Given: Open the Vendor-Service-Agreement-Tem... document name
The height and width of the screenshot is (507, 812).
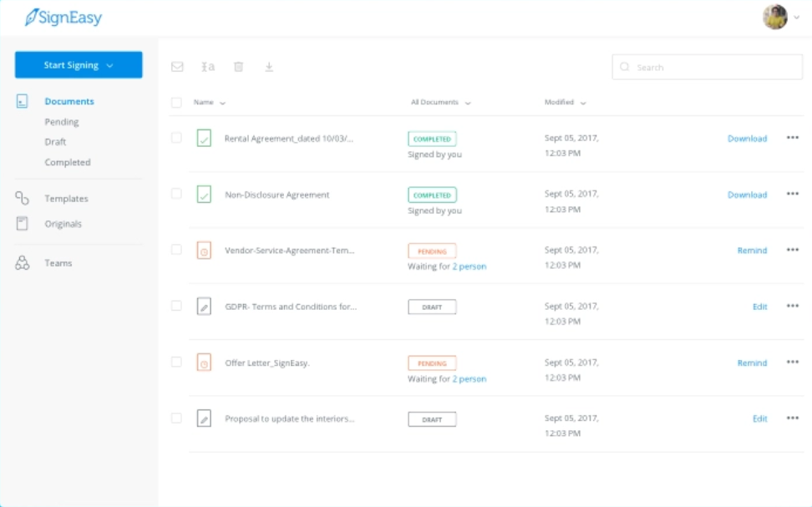Looking at the screenshot, I should [290, 250].
